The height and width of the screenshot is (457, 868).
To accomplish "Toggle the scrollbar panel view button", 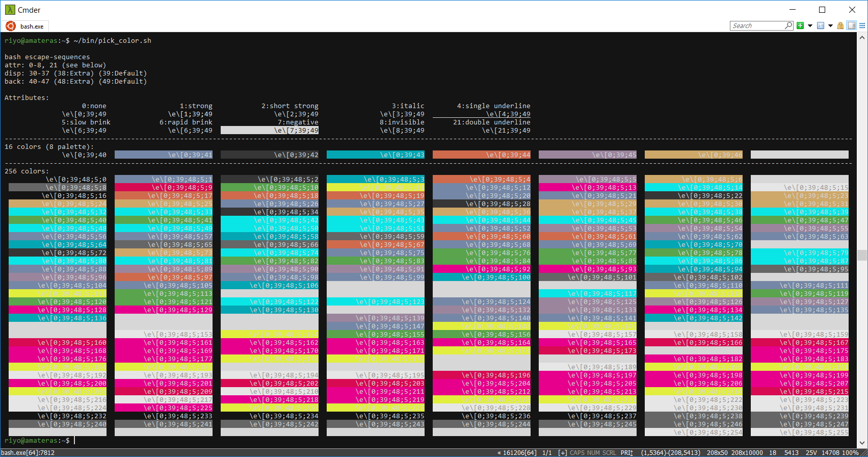I will (851, 26).
